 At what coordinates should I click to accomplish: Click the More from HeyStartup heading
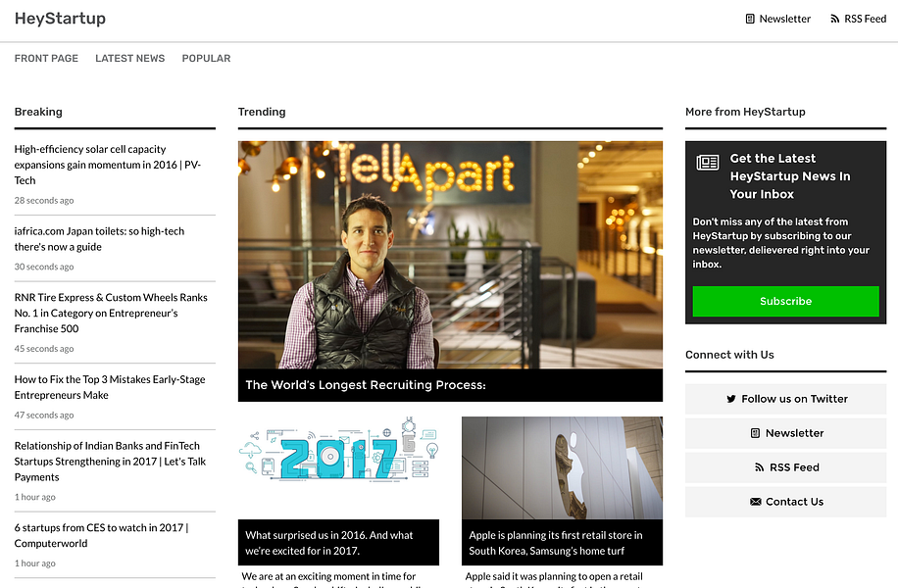coord(745,113)
